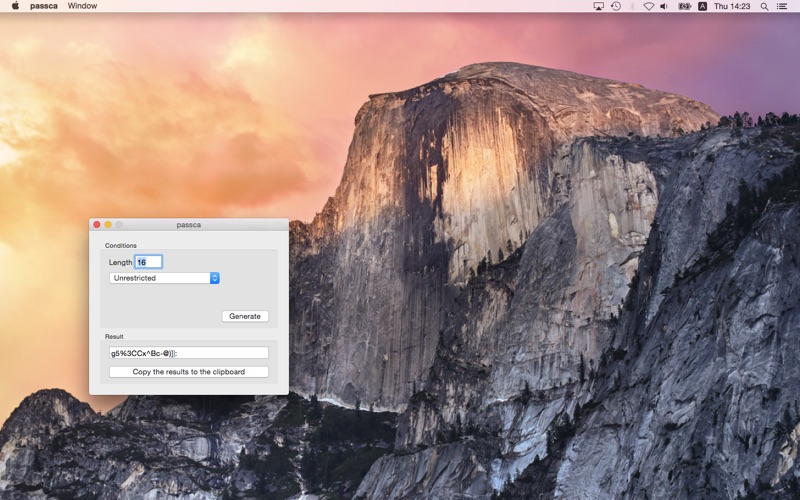
Task: Click the Generate button
Action: pos(245,316)
